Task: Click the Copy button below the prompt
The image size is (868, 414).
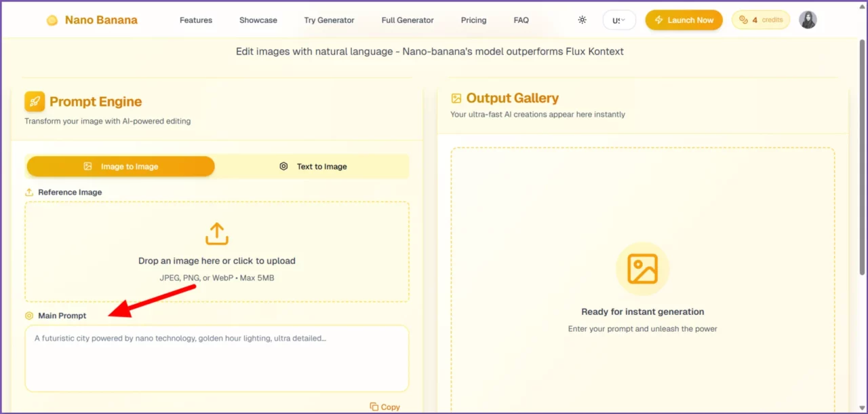Action: (x=384, y=407)
